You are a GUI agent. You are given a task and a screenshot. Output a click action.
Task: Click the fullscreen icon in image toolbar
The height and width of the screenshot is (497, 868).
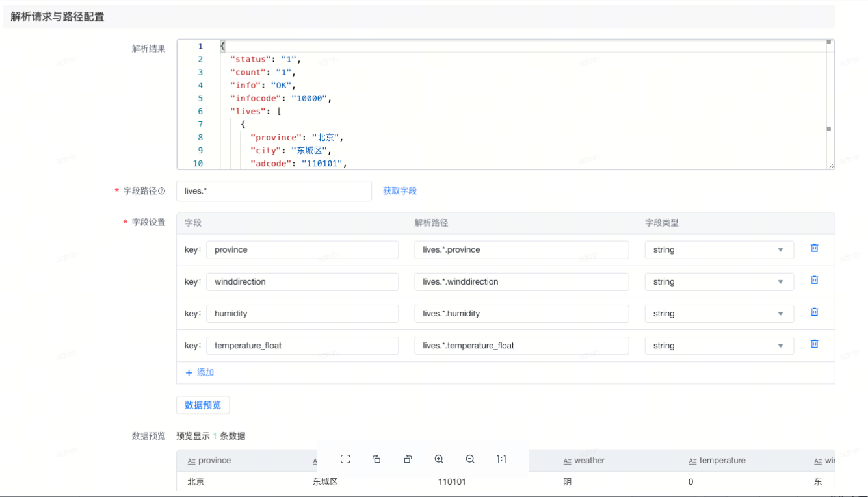[x=345, y=459]
